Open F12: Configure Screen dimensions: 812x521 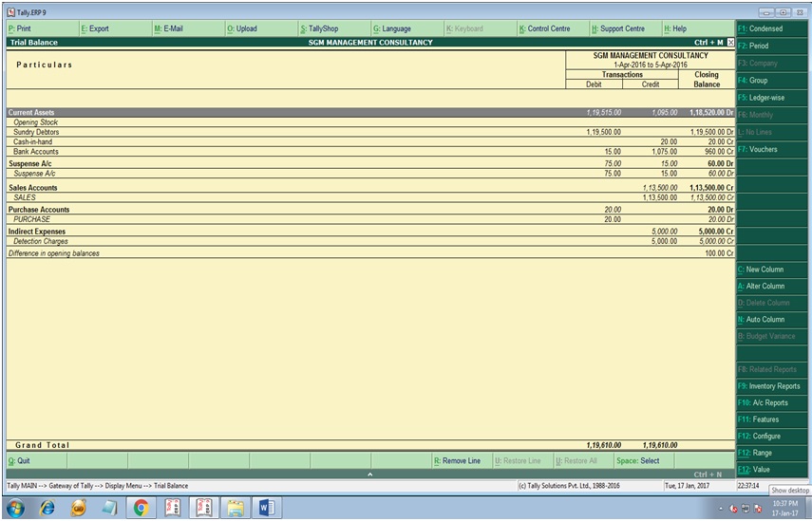[771, 437]
